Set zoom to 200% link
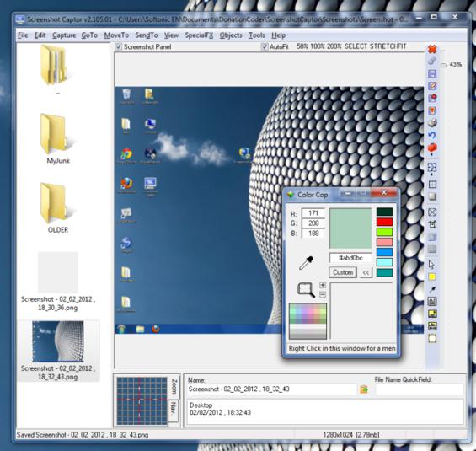Image resolution: width=476 pixels, height=451 pixels. coord(334,46)
